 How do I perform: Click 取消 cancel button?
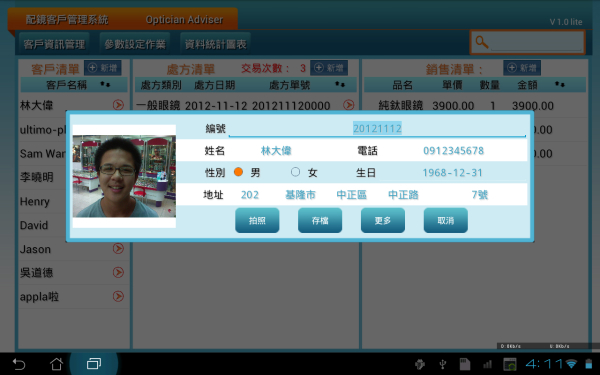446,220
